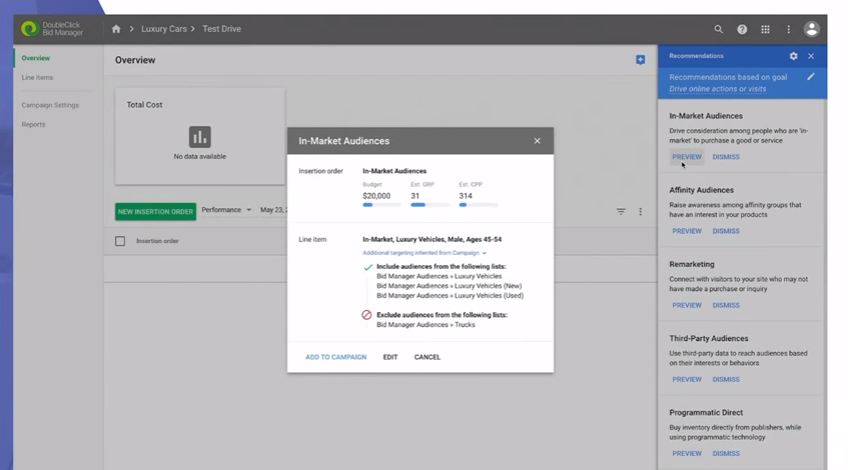Open the search magnifier icon
Viewport: 848px width, 470px height.
pos(718,29)
